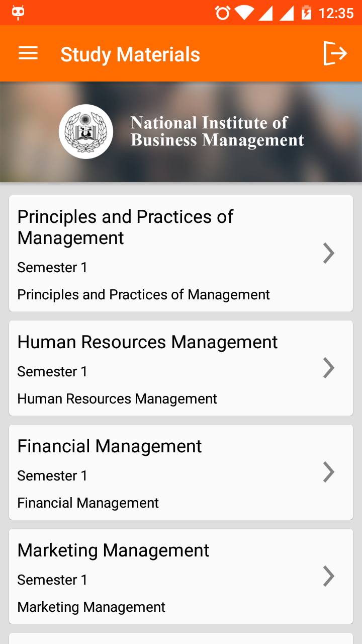Tap the alarm icon in status bar
362x644 pixels.
point(222,13)
